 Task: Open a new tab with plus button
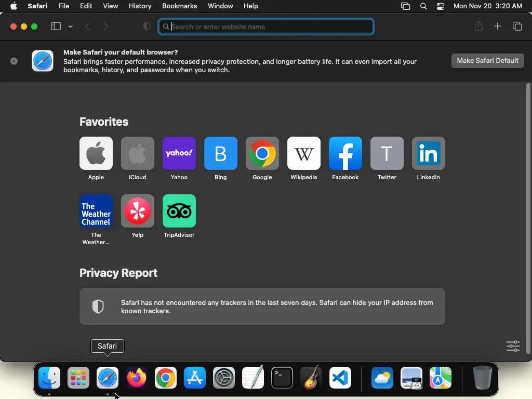497,26
